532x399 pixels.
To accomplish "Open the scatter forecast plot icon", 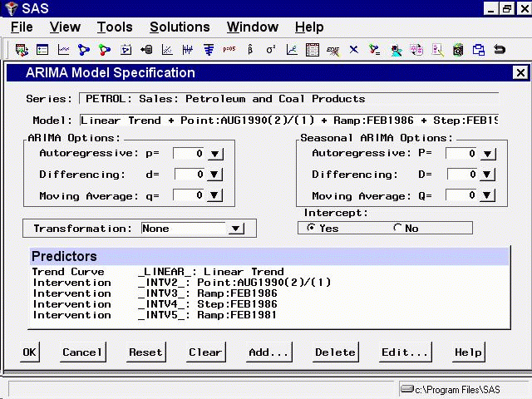I will click(x=167, y=50).
